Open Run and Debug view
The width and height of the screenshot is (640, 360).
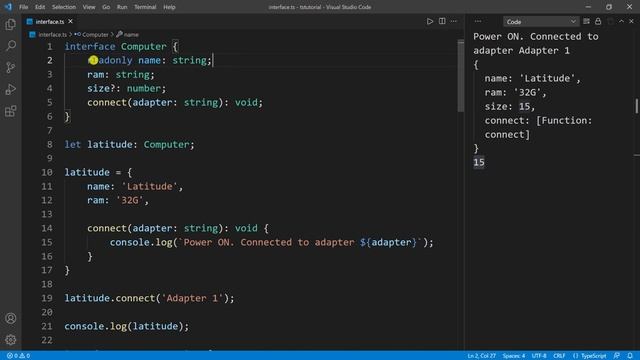(11, 89)
